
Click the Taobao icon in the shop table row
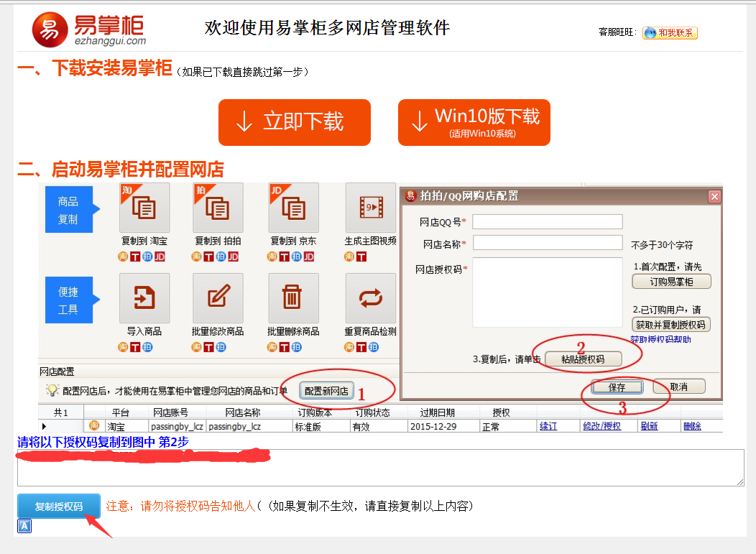[x=94, y=425]
